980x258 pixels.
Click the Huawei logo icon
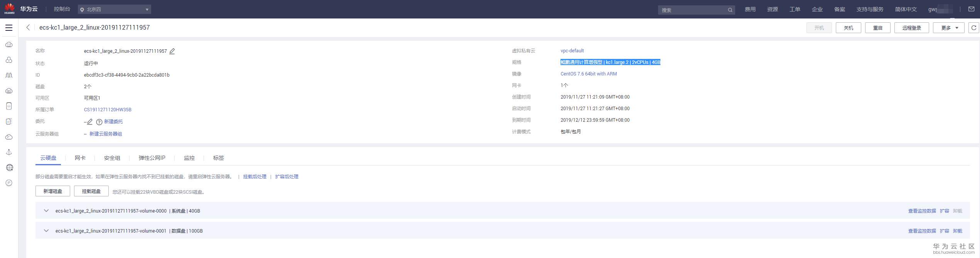point(9,8)
